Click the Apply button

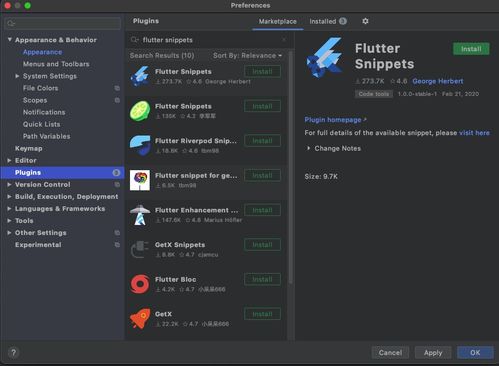(x=433, y=353)
